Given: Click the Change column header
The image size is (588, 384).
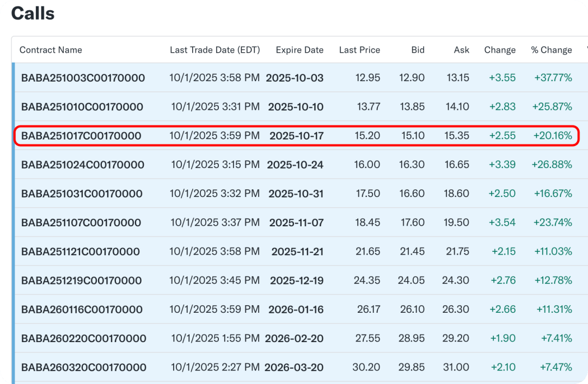Looking at the screenshot, I should tap(500, 50).
